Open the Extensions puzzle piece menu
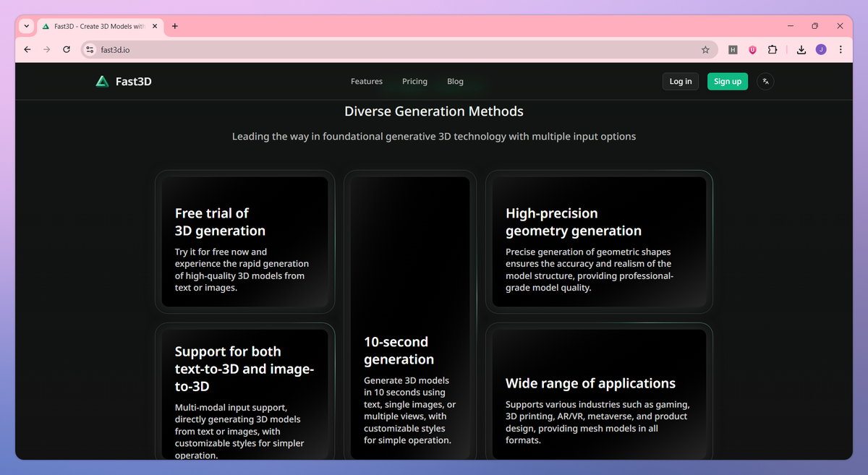 click(773, 50)
